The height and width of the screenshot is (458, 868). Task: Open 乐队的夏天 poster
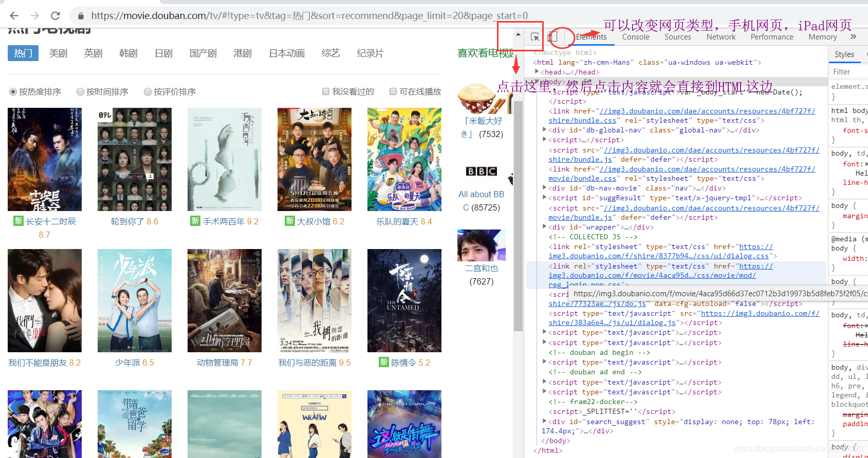pos(404,159)
